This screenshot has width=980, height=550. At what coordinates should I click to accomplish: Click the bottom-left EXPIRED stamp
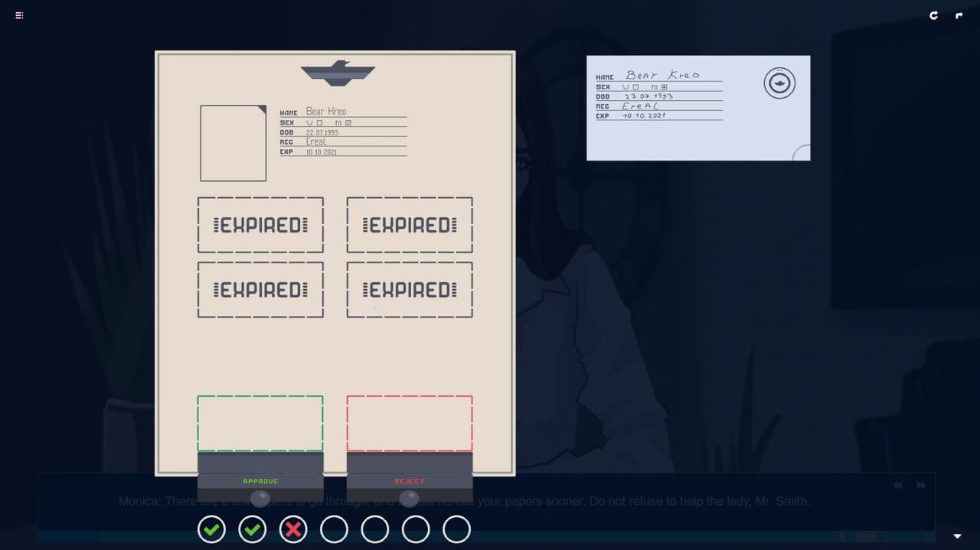(x=260, y=290)
